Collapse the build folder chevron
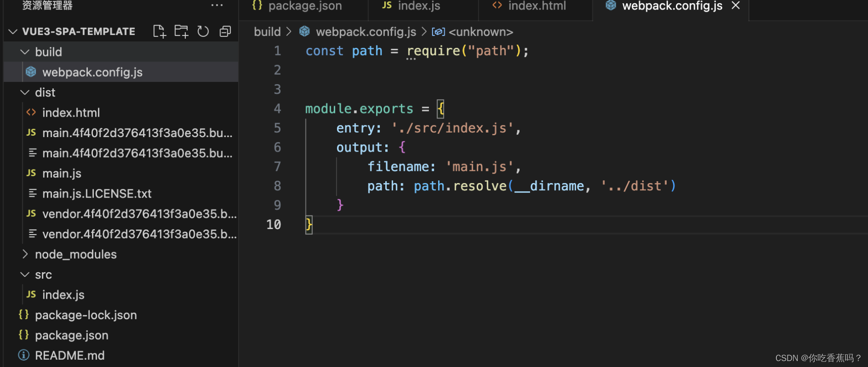 [25, 52]
